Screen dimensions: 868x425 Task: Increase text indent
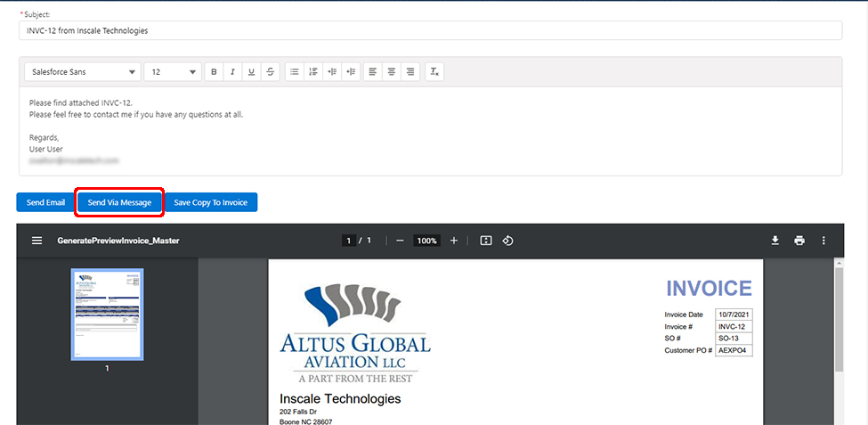click(x=331, y=72)
